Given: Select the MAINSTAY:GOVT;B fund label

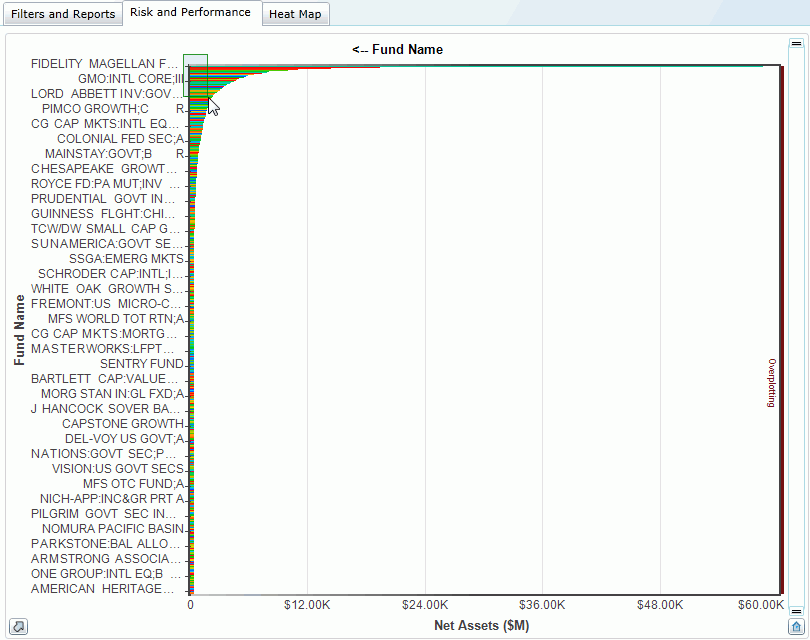Looking at the screenshot, I should (x=114, y=153).
